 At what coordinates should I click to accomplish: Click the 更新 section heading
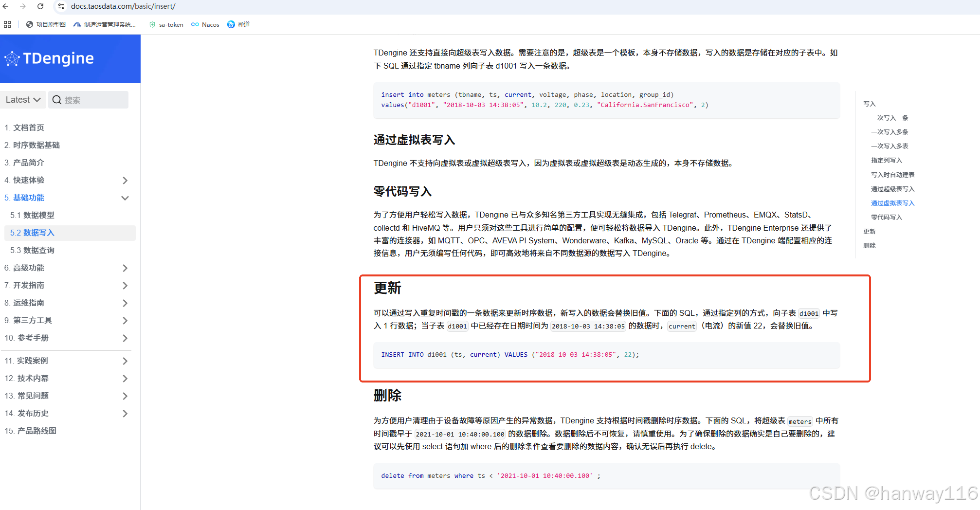tap(387, 288)
